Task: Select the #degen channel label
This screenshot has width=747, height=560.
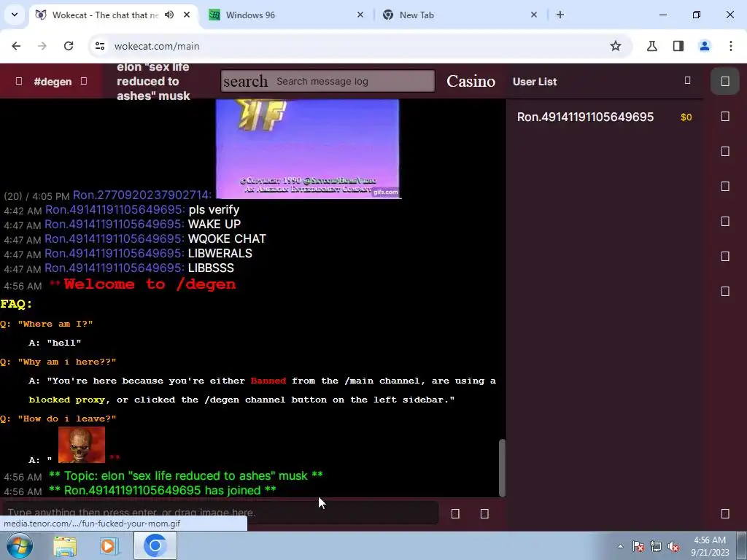Action: point(53,82)
